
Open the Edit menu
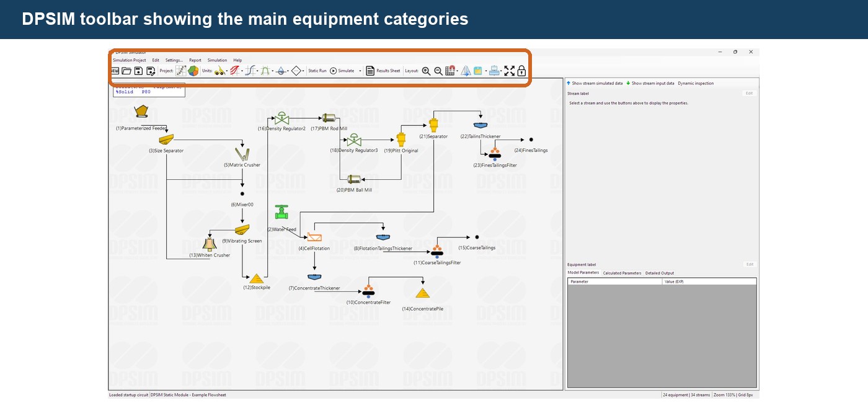pyautogui.click(x=156, y=60)
